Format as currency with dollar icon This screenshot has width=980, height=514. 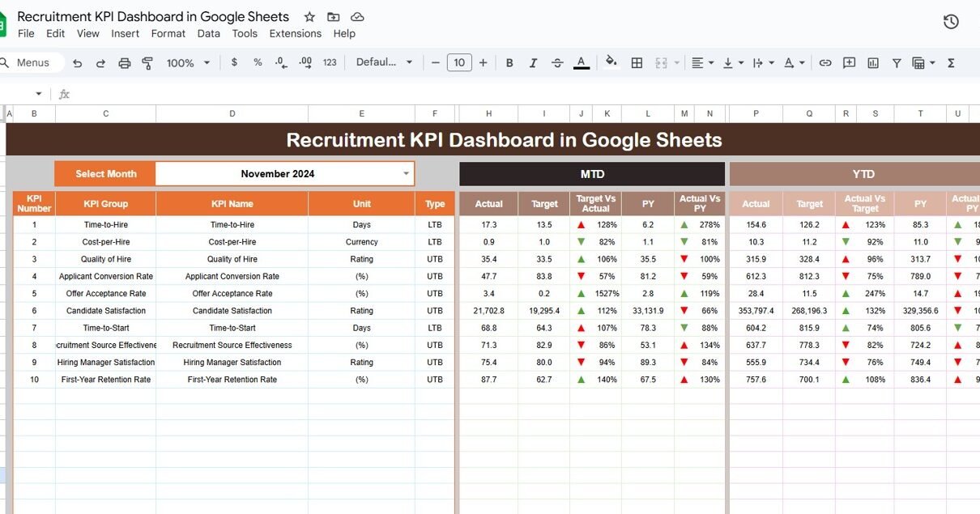(x=234, y=62)
